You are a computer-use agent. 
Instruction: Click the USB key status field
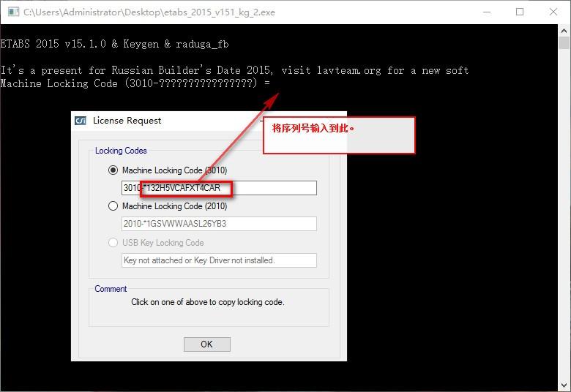[219, 260]
